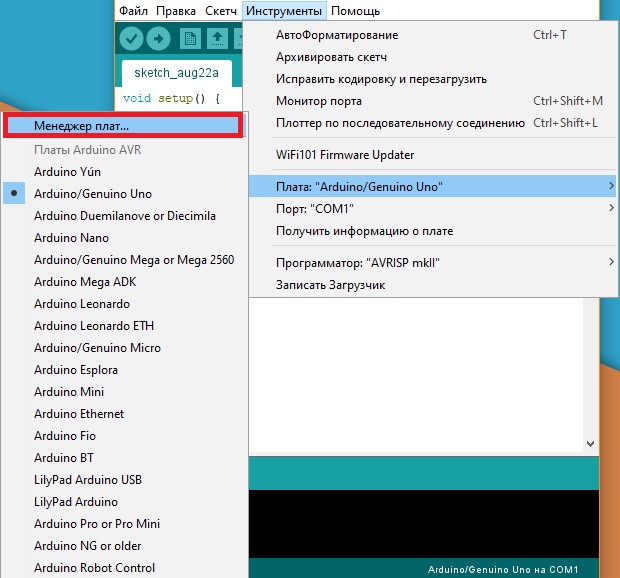Image resolution: width=620 pixels, height=578 pixels.
Task: Expand the Плата submenu arrow
Action: coord(611,186)
